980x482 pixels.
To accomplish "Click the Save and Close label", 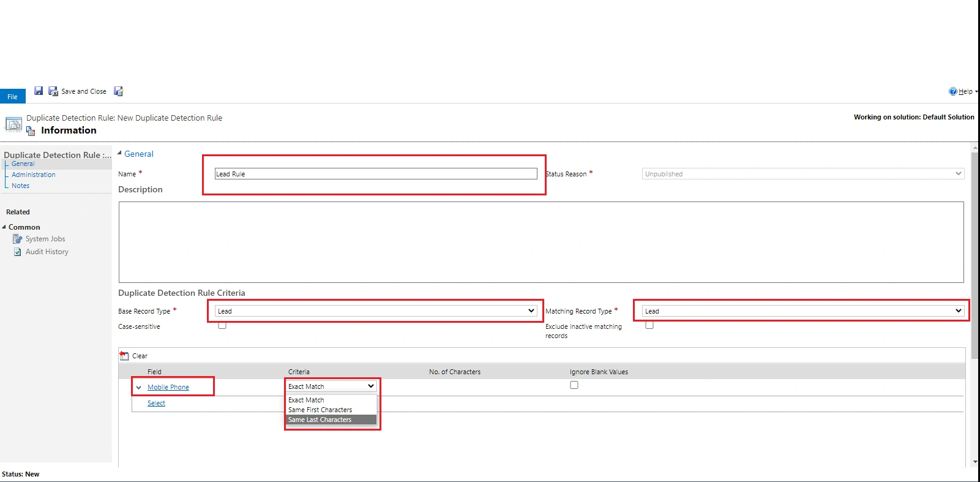I will (x=84, y=91).
